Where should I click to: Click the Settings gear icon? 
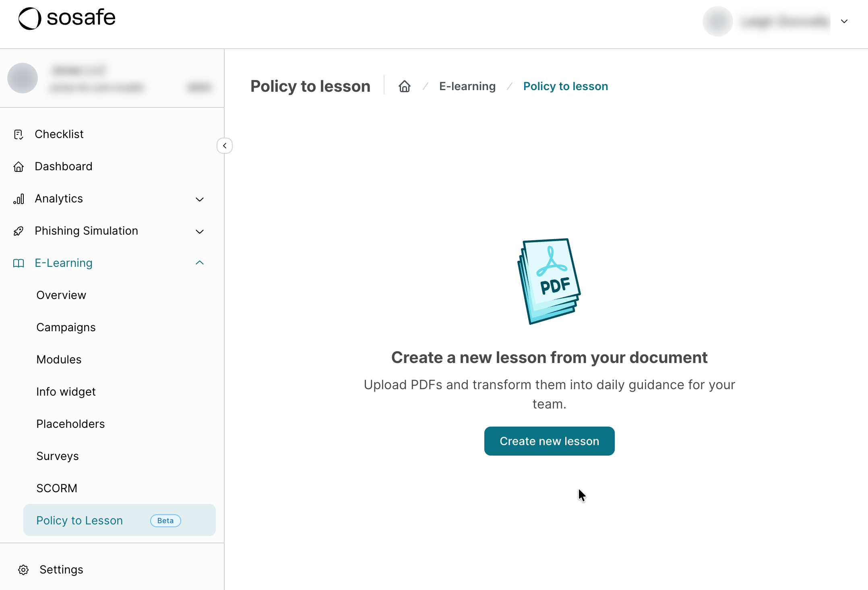point(23,570)
